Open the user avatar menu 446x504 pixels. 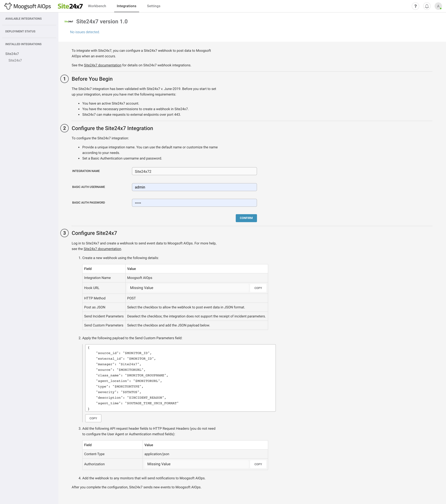[x=438, y=6]
